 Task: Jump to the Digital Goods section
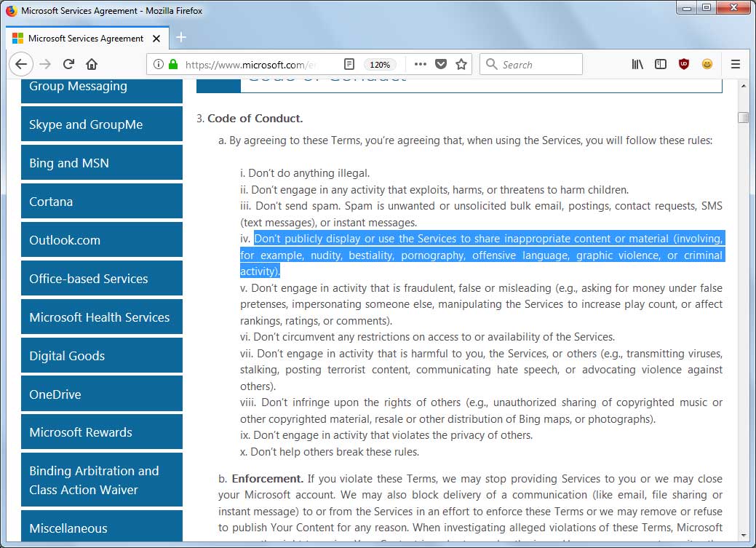(102, 356)
